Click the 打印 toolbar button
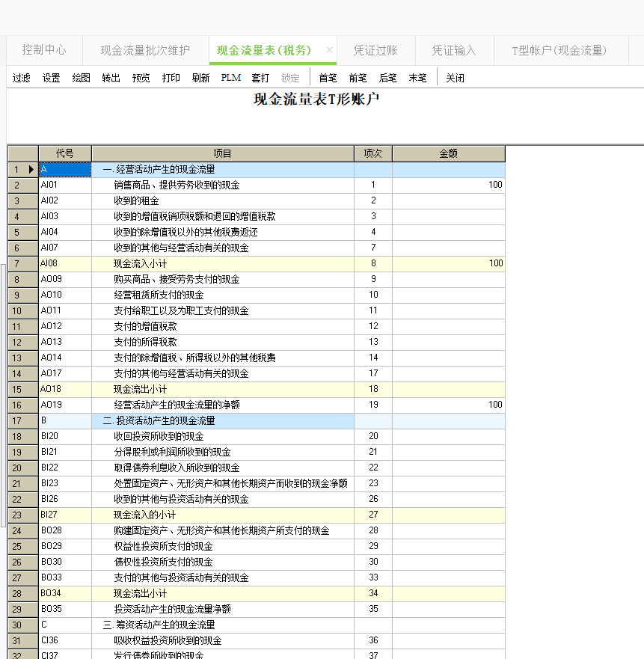Image resolution: width=644 pixels, height=659 pixels. coord(171,78)
